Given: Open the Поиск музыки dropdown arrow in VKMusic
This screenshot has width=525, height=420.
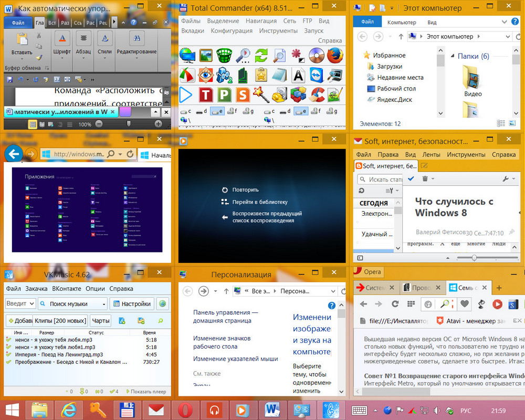Looking at the screenshot, I should pos(104,304).
